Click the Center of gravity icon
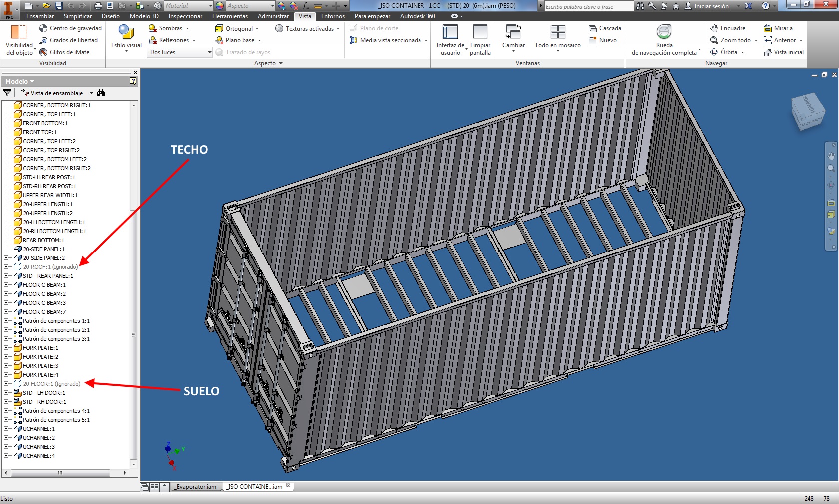 coord(43,28)
